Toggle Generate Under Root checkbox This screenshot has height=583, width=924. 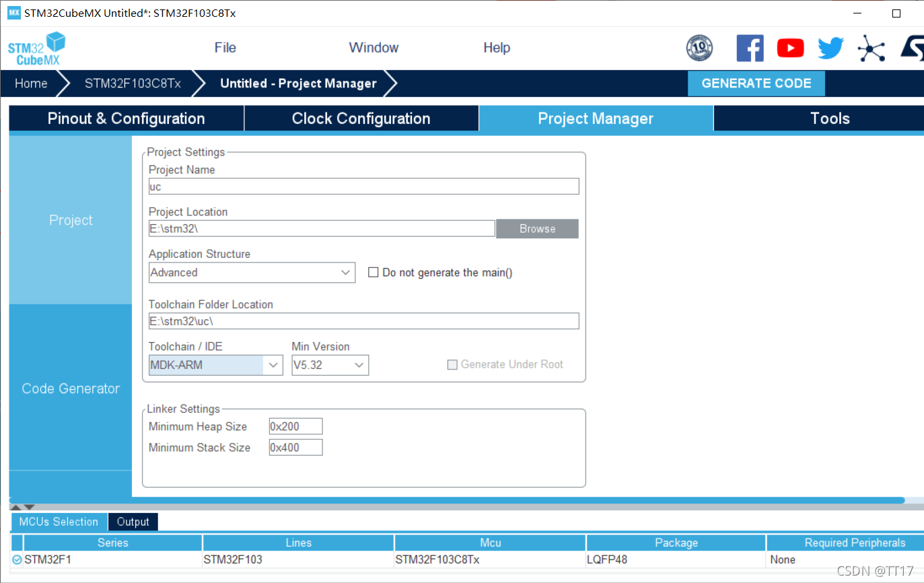point(452,364)
